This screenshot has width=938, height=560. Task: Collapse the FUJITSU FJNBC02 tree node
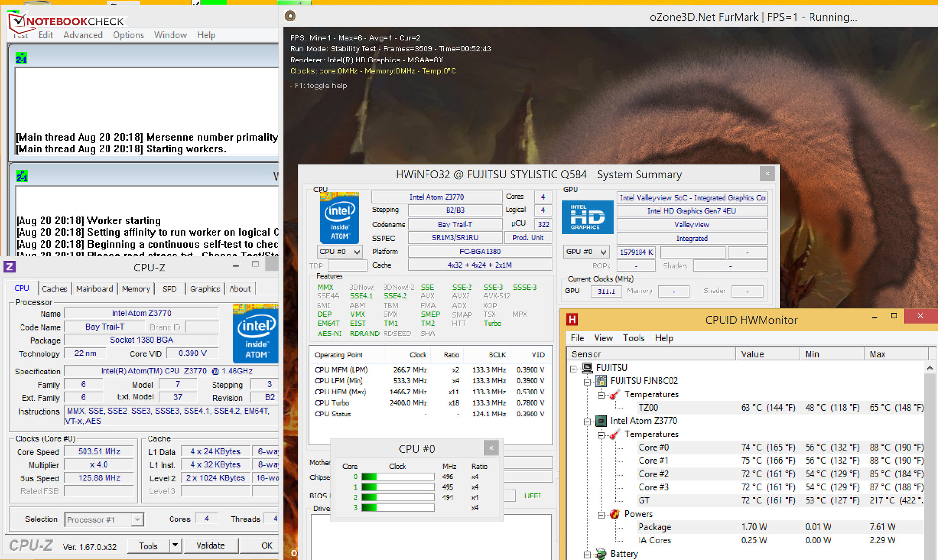coord(587,381)
